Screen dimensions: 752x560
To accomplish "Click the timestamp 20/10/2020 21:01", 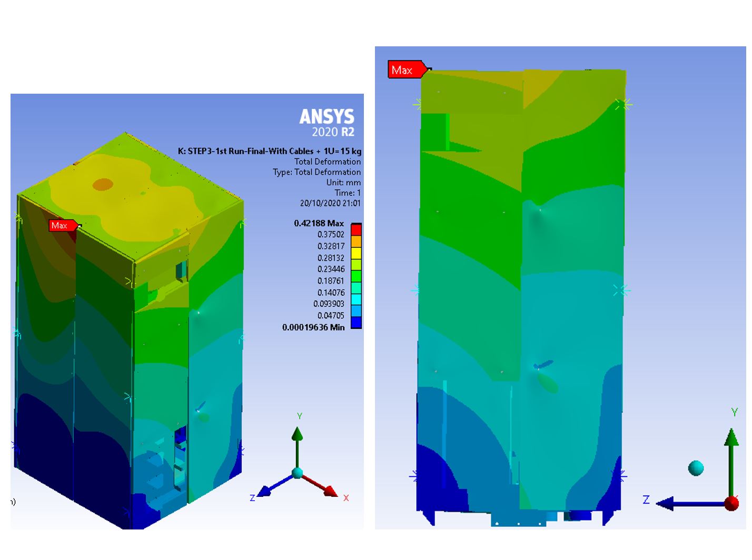I will [331, 203].
